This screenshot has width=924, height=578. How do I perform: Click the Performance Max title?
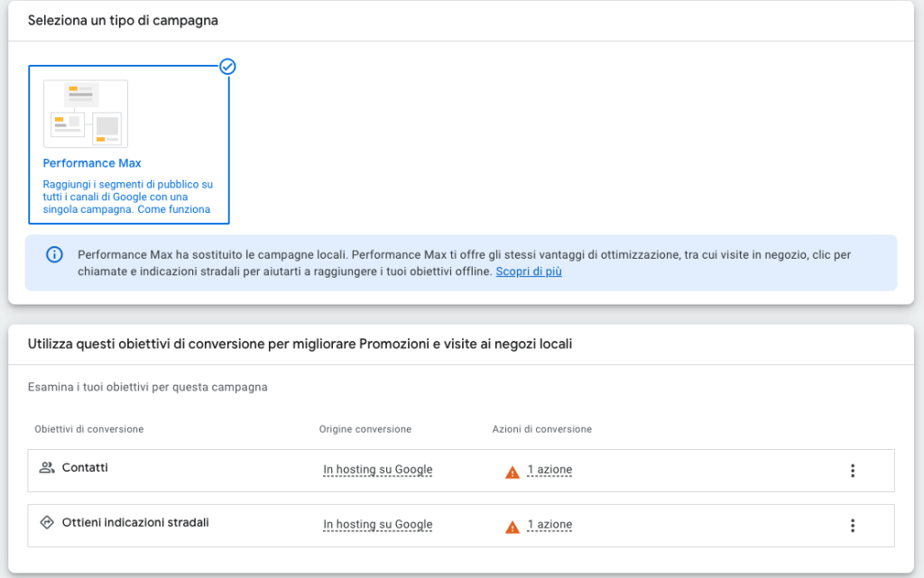point(92,163)
